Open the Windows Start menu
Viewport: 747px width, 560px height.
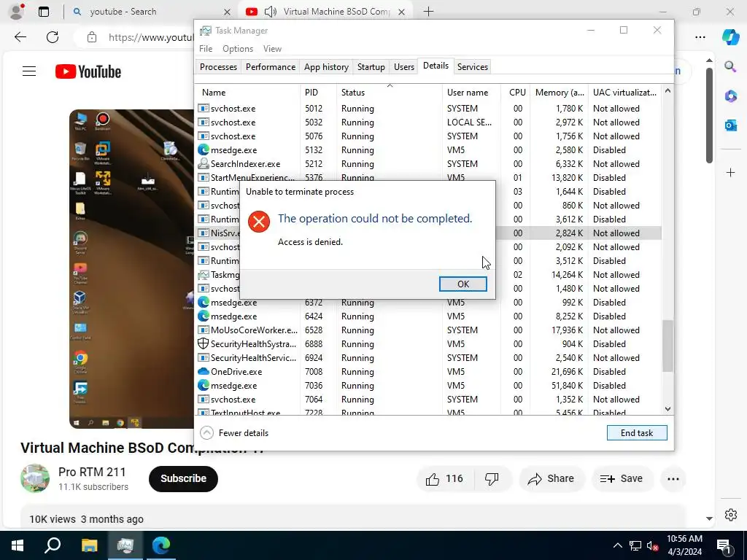[x=18, y=545]
